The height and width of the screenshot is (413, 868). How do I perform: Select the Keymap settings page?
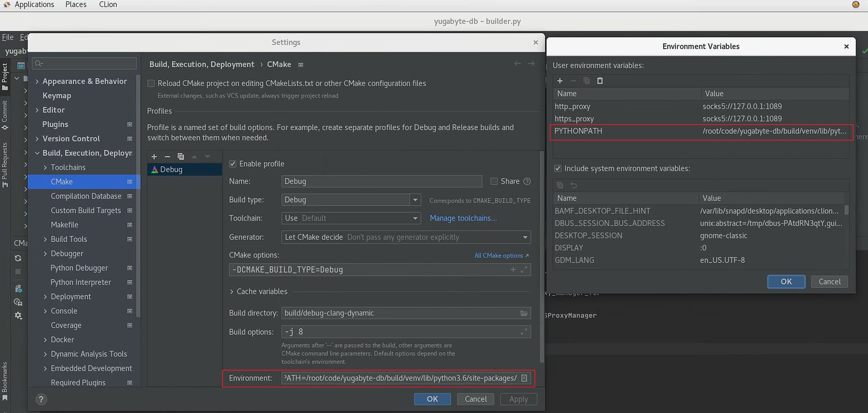(57, 96)
